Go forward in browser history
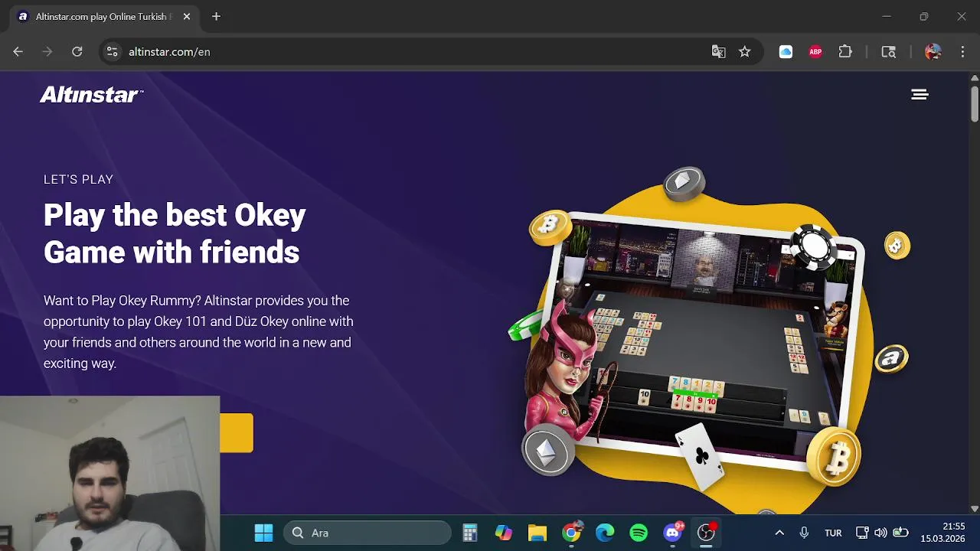 [47, 51]
